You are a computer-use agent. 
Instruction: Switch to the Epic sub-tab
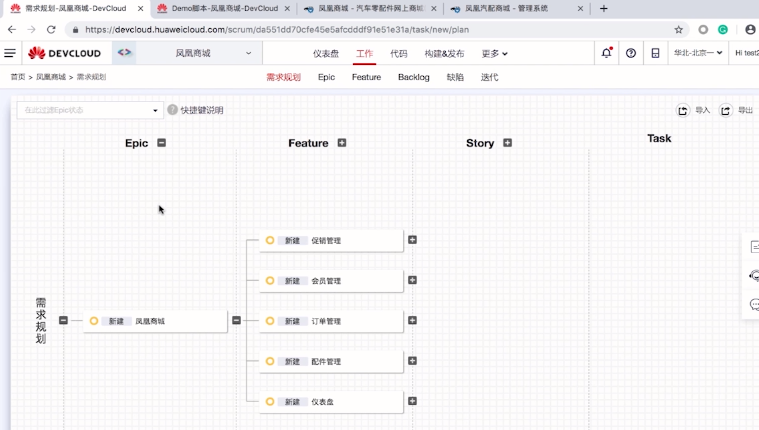click(326, 77)
